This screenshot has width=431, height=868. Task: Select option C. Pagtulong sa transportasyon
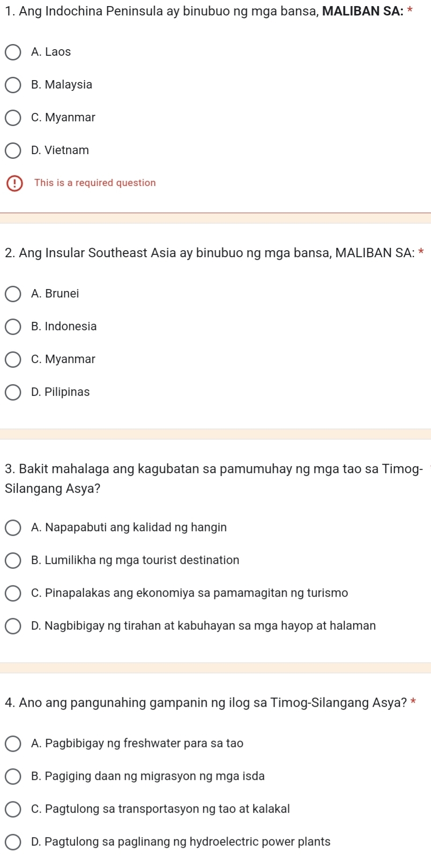coord(14,809)
